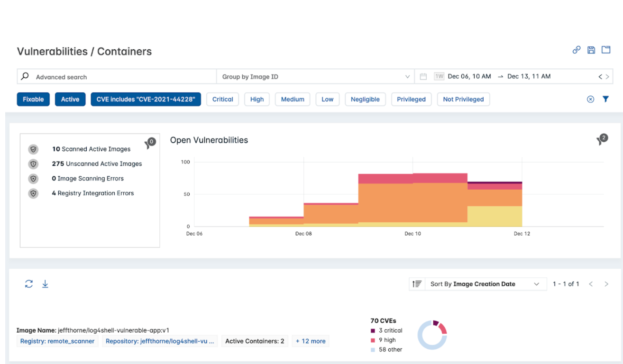Click the Registry: remote_scanner tag
The image size is (623, 364).
(57, 341)
